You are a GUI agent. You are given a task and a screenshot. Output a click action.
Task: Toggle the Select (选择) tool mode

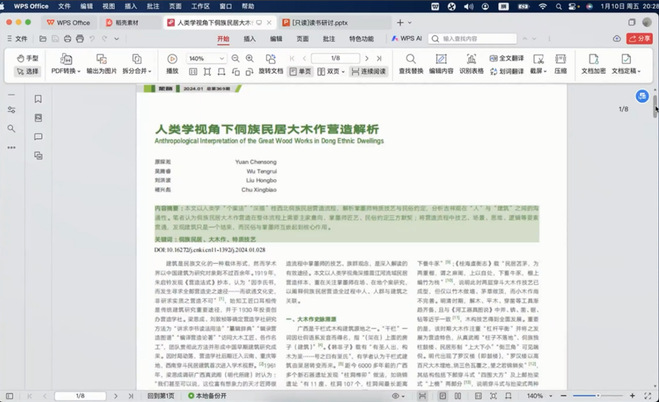click(x=28, y=72)
